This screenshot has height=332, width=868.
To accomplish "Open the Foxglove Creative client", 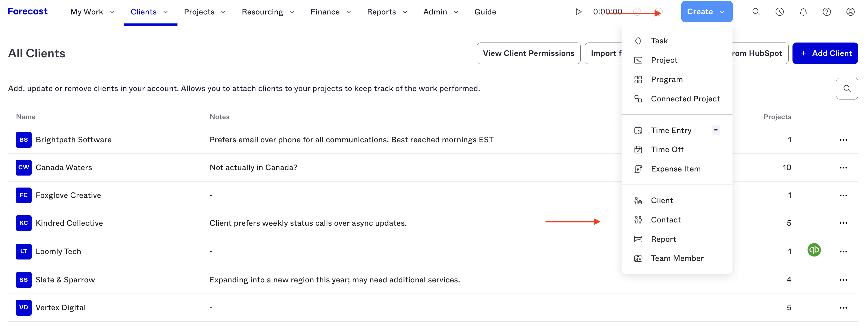I will coord(68,195).
